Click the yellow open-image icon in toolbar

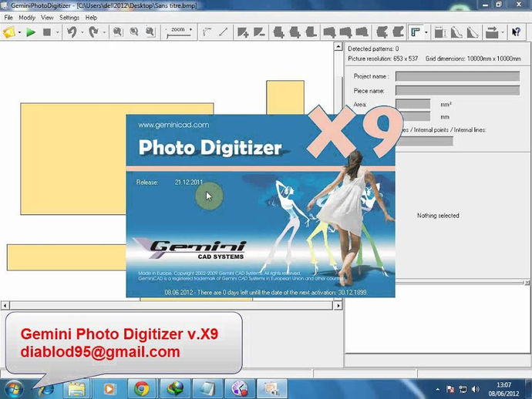[x=8, y=32]
